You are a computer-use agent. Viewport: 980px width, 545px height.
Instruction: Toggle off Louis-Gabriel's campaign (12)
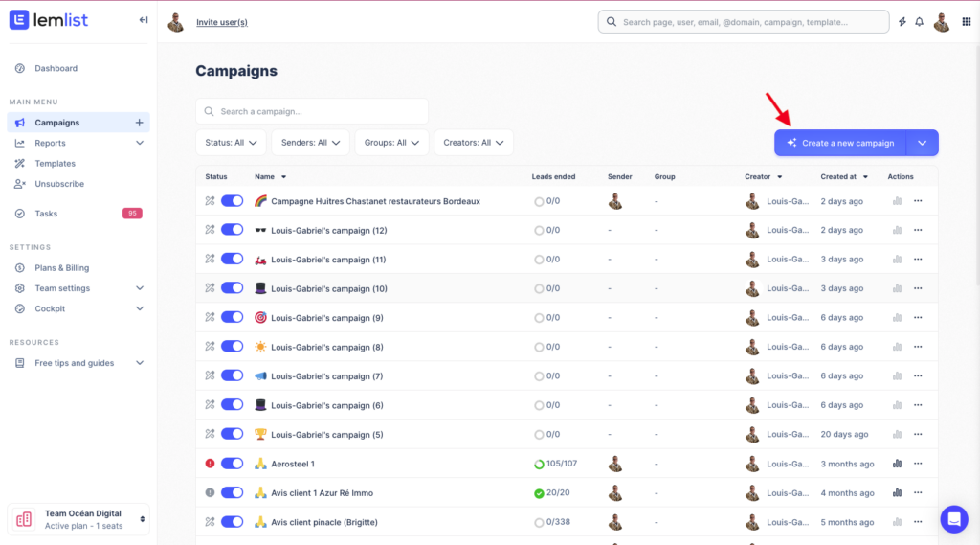coord(232,231)
